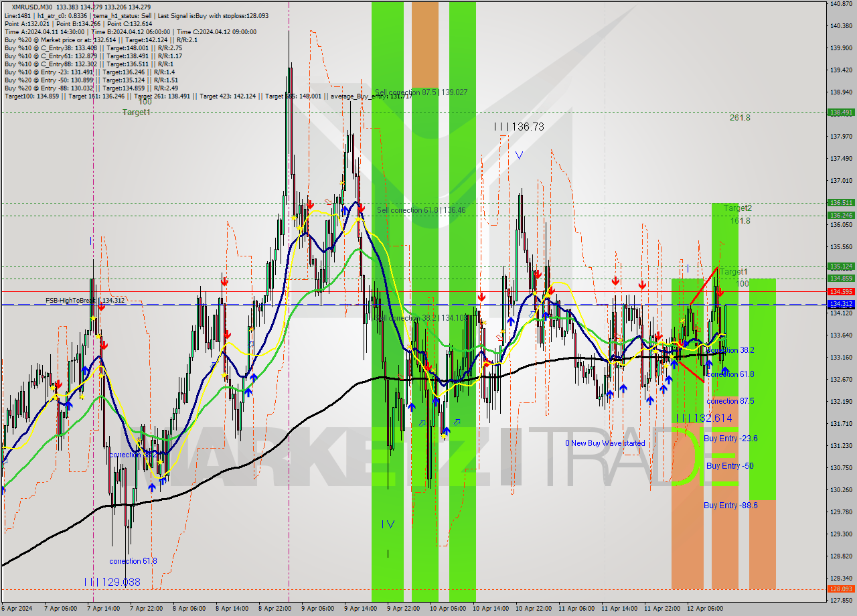The width and height of the screenshot is (857, 616).
Task: Click the green 134.859 price tag
Action: [x=841, y=278]
